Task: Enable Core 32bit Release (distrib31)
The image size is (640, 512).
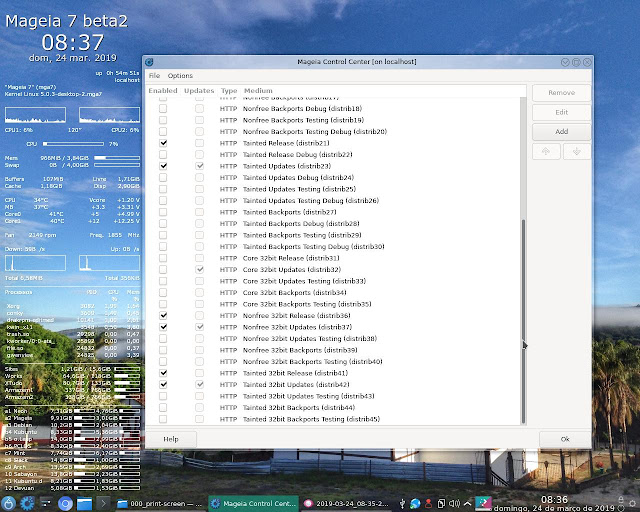Action: [x=163, y=258]
